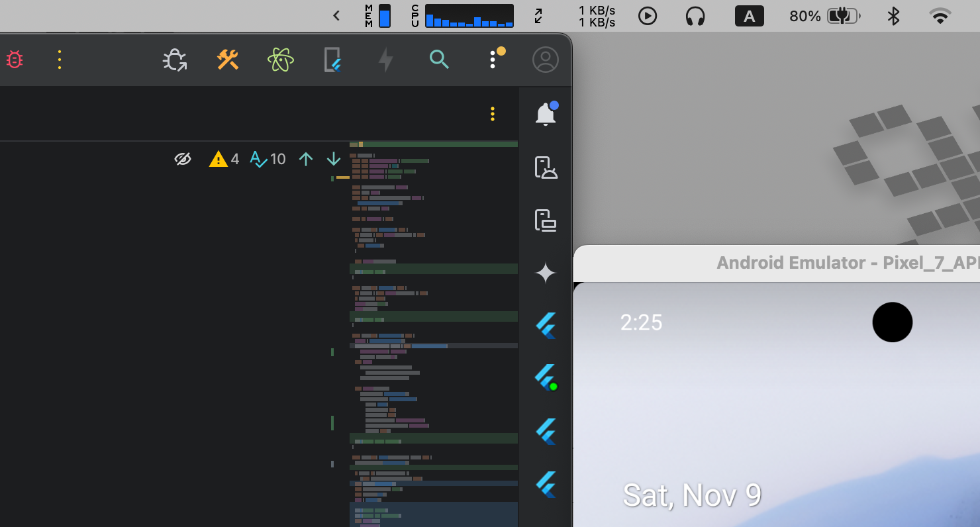Viewport: 980px width, 527px height.
Task: Open the Flutter icon with green dot
Action: pyautogui.click(x=546, y=377)
